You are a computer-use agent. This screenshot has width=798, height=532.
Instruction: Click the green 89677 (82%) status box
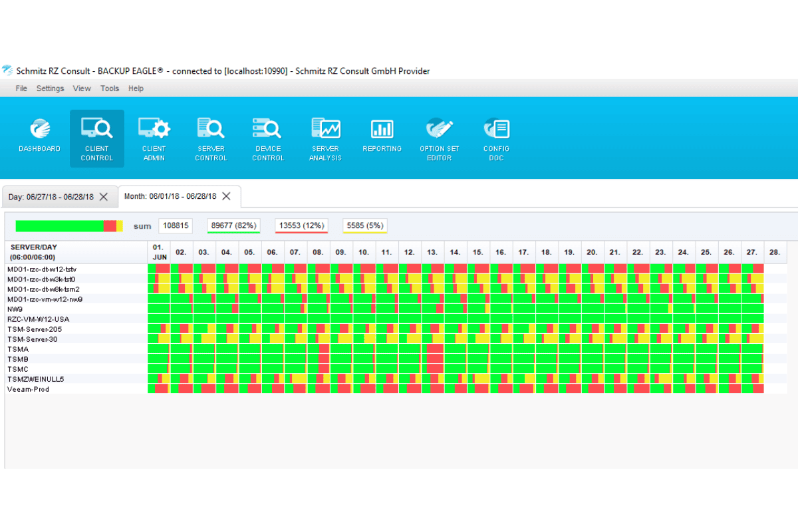tap(233, 226)
